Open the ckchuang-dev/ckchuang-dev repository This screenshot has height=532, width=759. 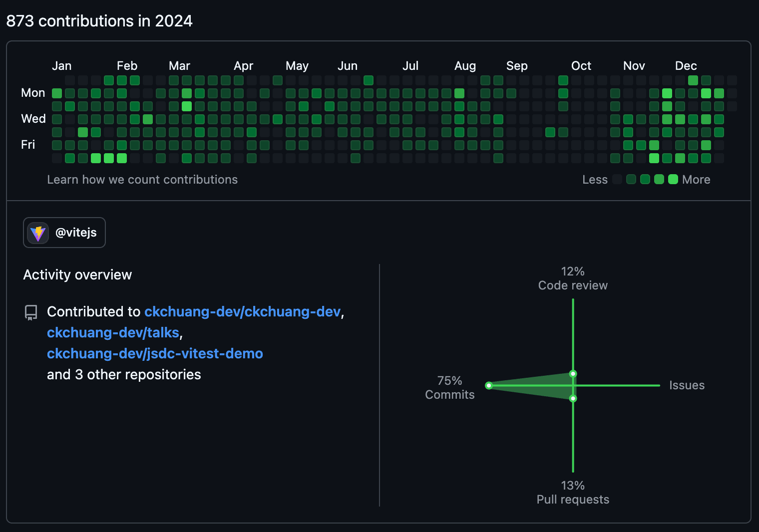pos(243,311)
